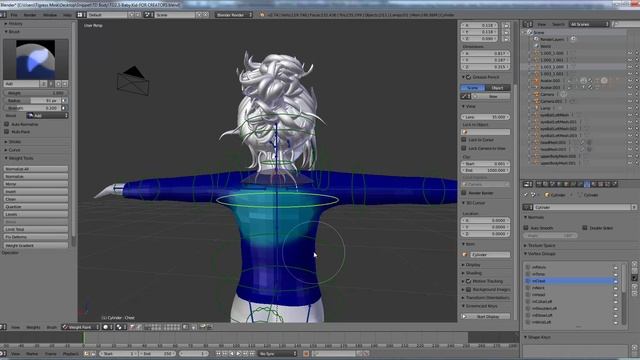Image resolution: width=640 pixels, height=360 pixels.
Task: Click the Fix Deforms button
Action: click(x=36, y=237)
